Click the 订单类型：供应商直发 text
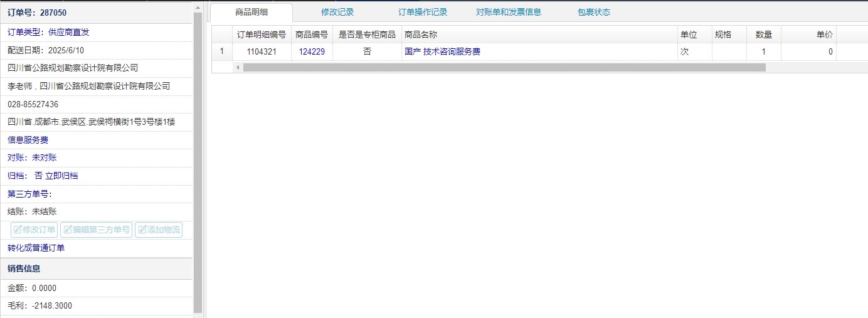This screenshot has height=318, width=868. pos(48,32)
